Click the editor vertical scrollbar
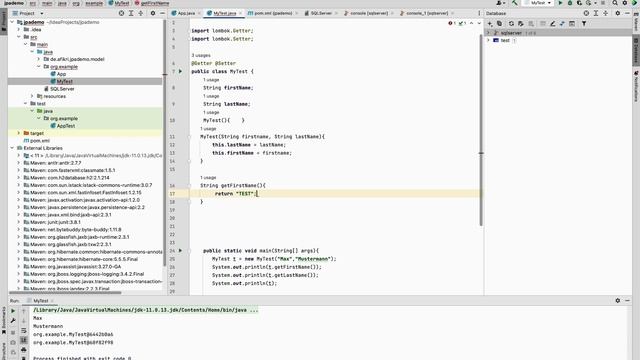Screen dimensions: 640x360 pos(481,130)
